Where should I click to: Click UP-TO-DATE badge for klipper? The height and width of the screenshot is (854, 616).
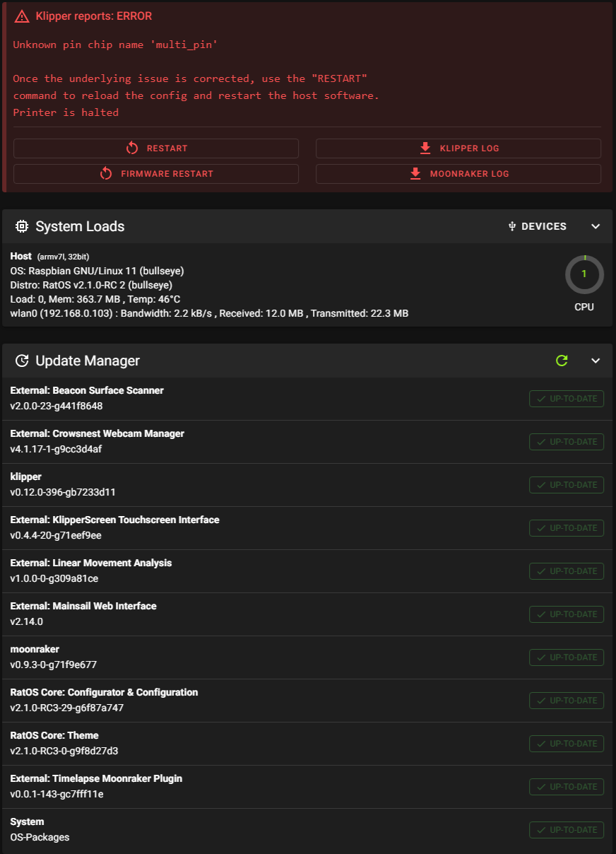pos(567,485)
